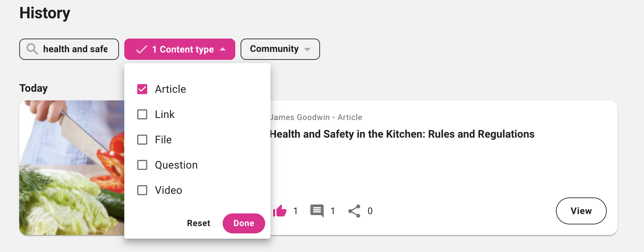Check the Link checkbox
The image size is (644, 252).
pyautogui.click(x=142, y=114)
